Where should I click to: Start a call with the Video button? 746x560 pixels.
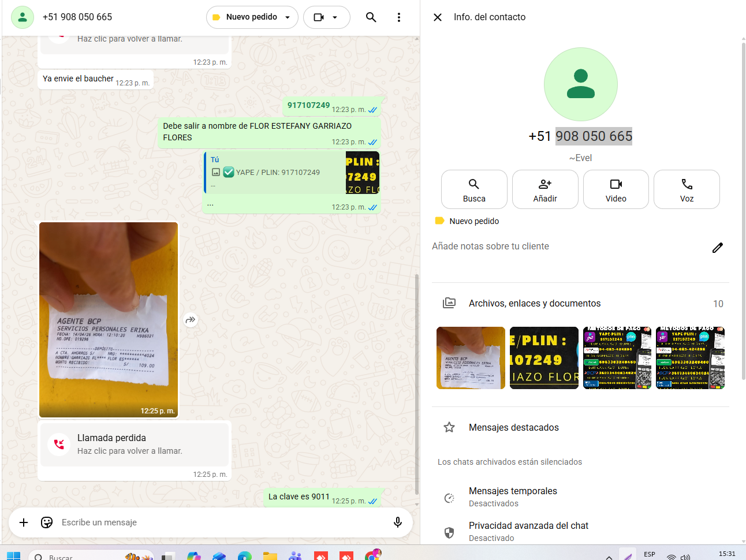tap(616, 189)
